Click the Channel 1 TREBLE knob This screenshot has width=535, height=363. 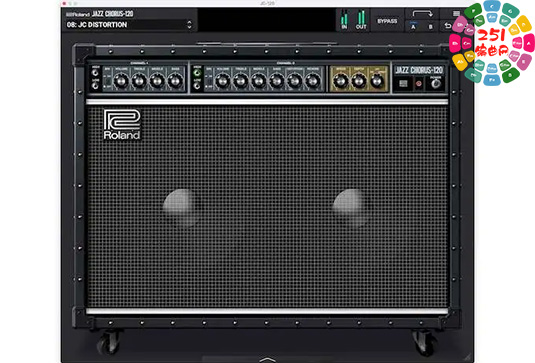[139, 81]
